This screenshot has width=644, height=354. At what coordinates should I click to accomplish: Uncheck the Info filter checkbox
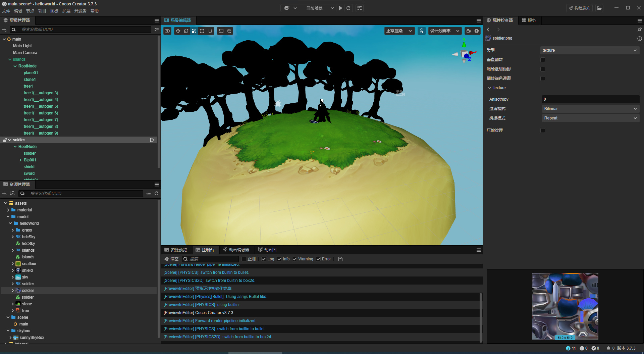click(x=279, y=259)
